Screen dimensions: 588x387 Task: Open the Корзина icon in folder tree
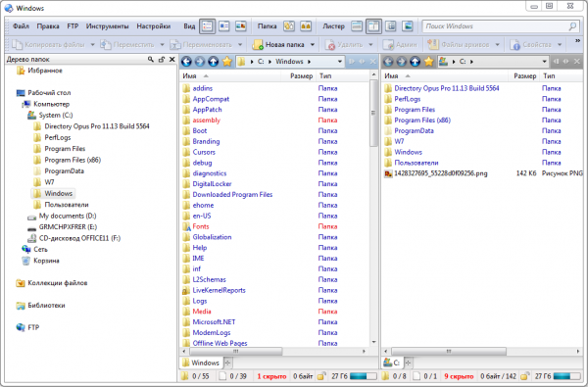pyautogui.click(x=25, y=261)
